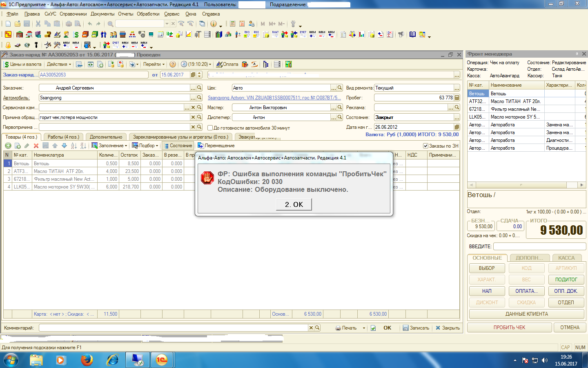
Task: Click the Print printer icon in top toolbar
Action: (x=69, y=24)
